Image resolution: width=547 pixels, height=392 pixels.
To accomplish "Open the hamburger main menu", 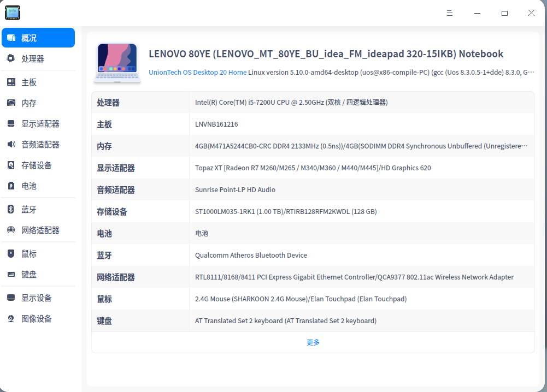I will point(450,13).
